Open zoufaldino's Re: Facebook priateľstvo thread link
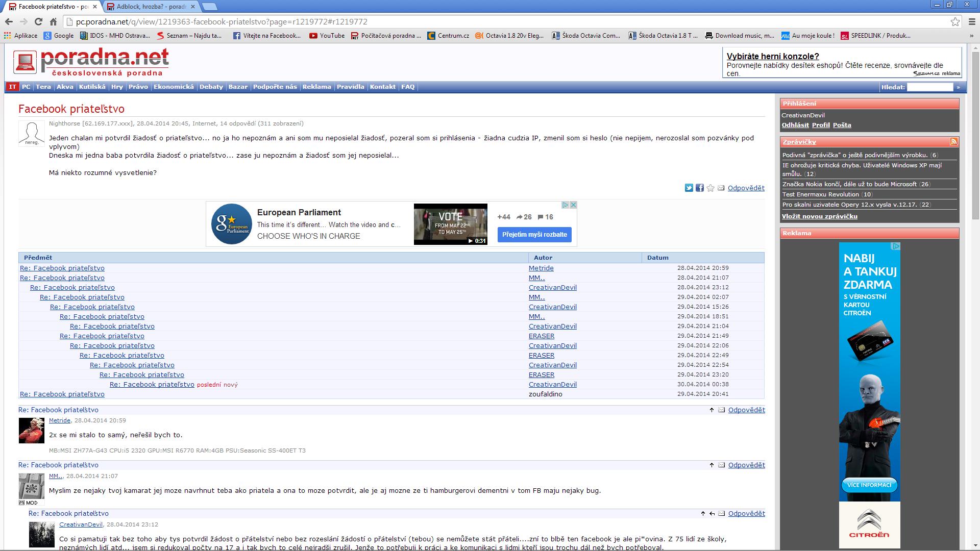Viewport: 980px width, 551px height. tap(62, 394)
